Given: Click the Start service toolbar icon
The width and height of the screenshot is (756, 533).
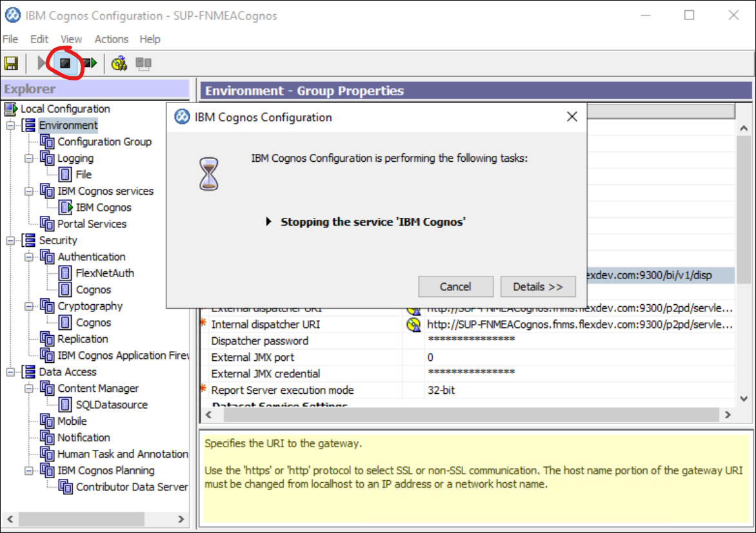Looking at the screenshot, I should [41, 63].
